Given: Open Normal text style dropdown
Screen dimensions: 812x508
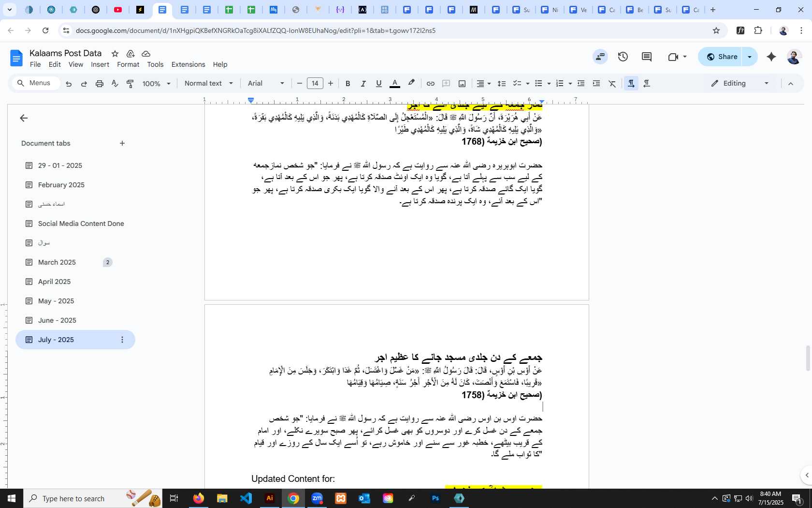Looking at the screenshot, I should click(x=209, y=83).
